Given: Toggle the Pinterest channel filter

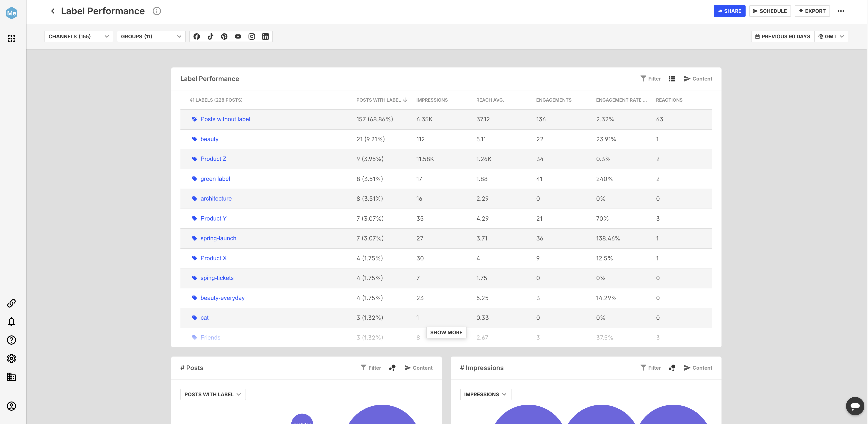Looking at the screenshot, I should coord(224,36).
